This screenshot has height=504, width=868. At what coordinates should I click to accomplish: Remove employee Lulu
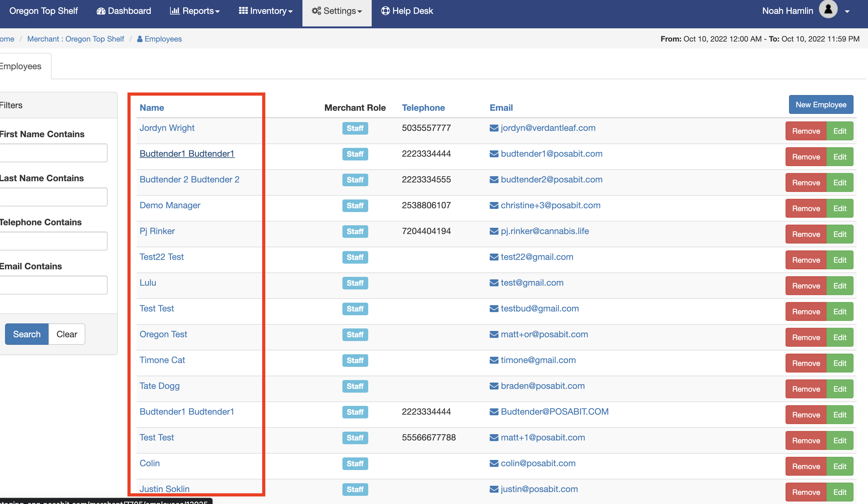[806, 286]
